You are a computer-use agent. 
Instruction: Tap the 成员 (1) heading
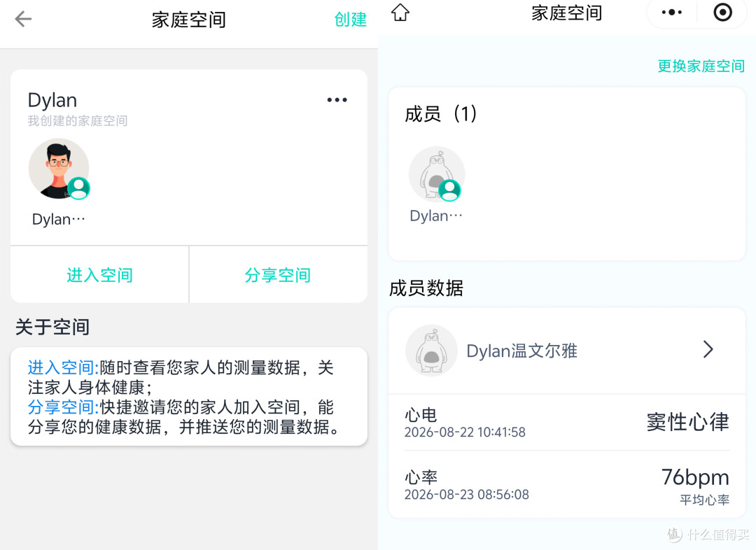(x=441, y=114)
